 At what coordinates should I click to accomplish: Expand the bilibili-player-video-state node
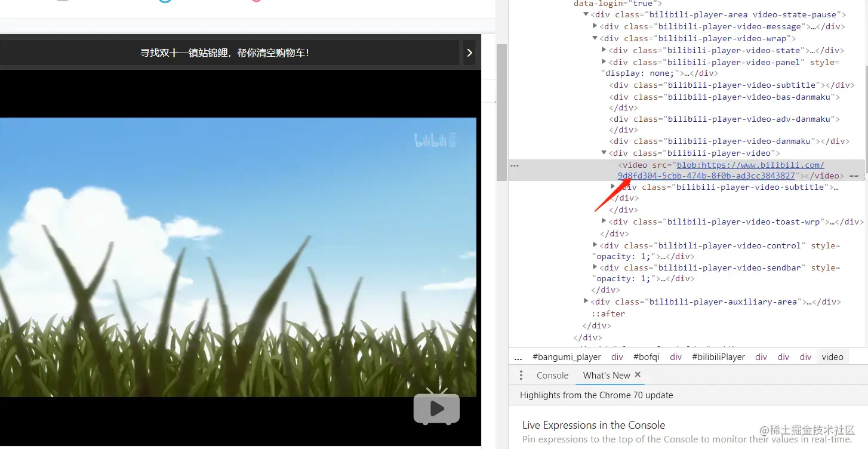point(604,50)
